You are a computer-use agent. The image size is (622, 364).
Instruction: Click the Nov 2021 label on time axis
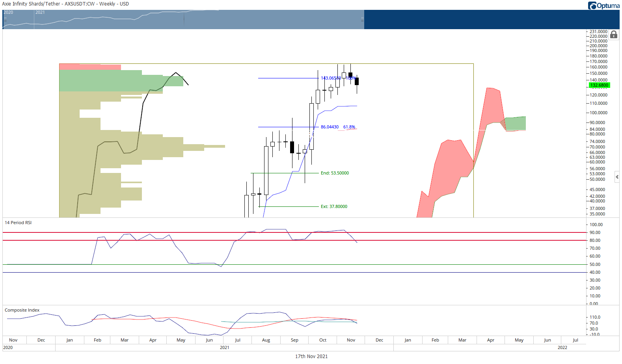[x=351, y=340]
